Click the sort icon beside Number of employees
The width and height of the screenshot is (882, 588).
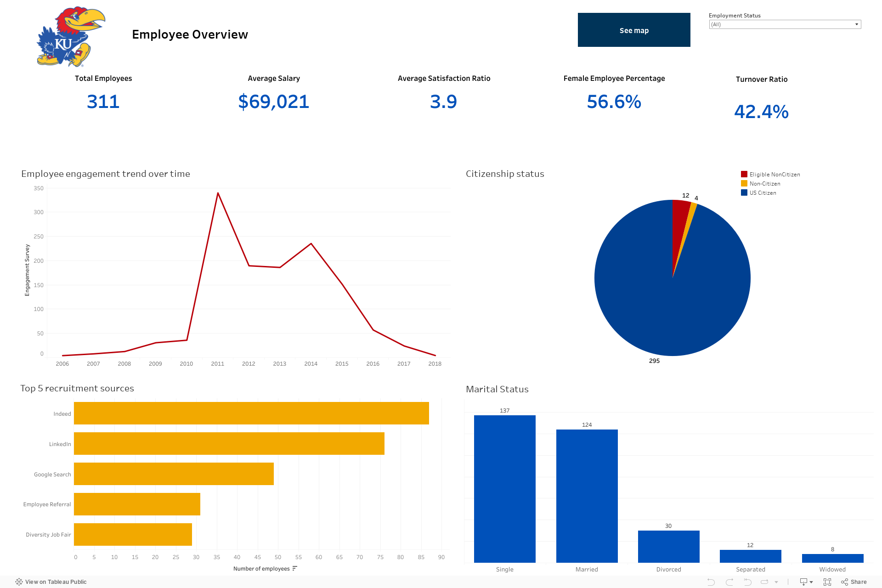coord(295,569)
